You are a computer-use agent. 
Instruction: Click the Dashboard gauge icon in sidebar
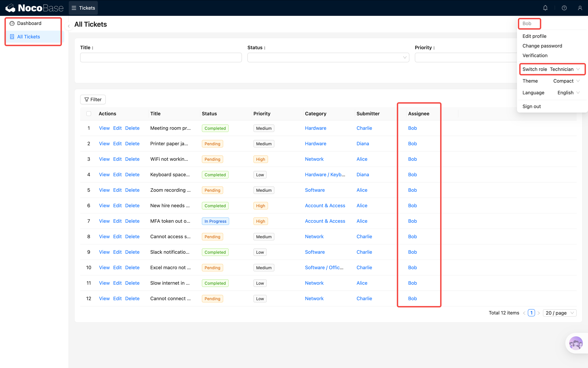tap(12, 23)
